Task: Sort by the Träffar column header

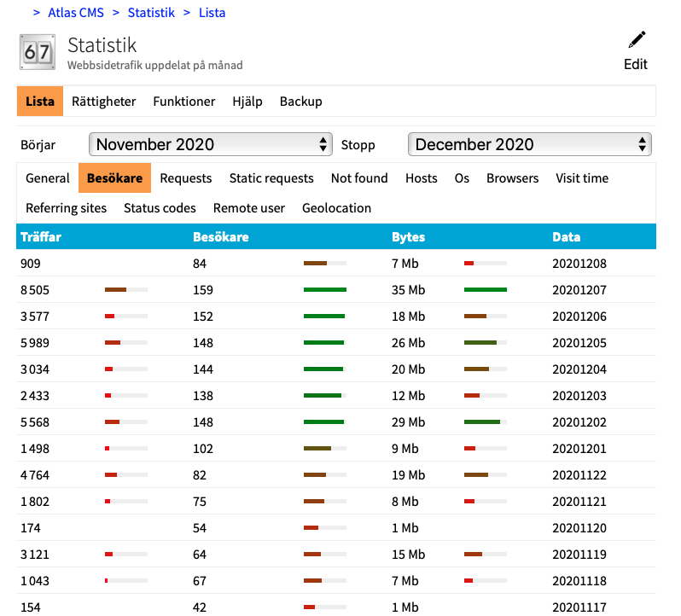Action: click(41, 237)
